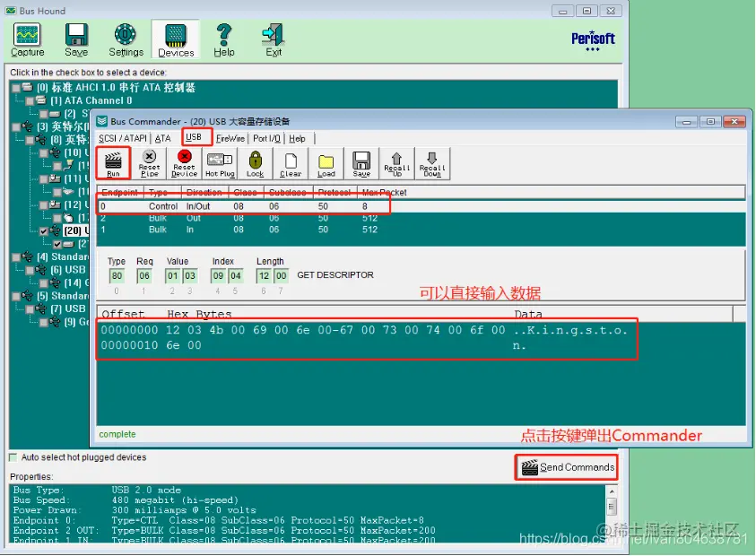Check the box for [1] ATA Channel 0
Screen dimensions: 756x556
(x=30, y=100)
